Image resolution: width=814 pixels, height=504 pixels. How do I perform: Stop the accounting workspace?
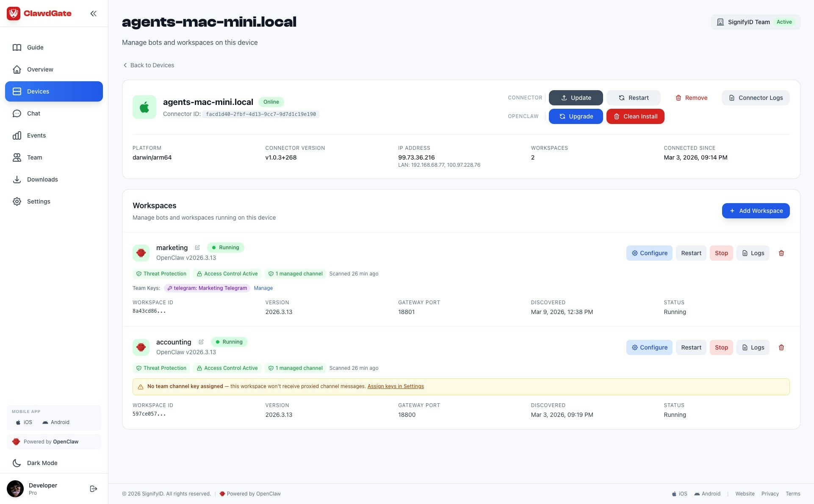[x=721, y=347]
